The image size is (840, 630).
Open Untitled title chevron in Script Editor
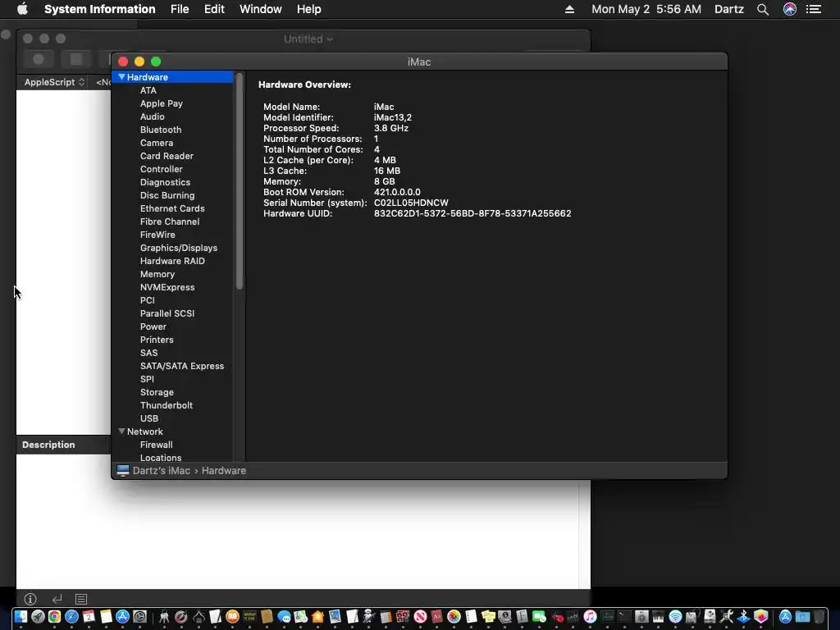(330, 39)
